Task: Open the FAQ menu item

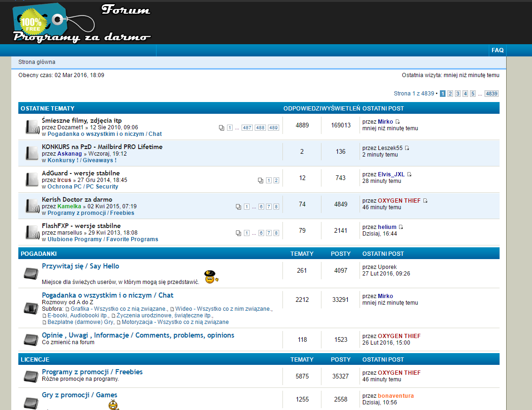Action: pos(497,50)
